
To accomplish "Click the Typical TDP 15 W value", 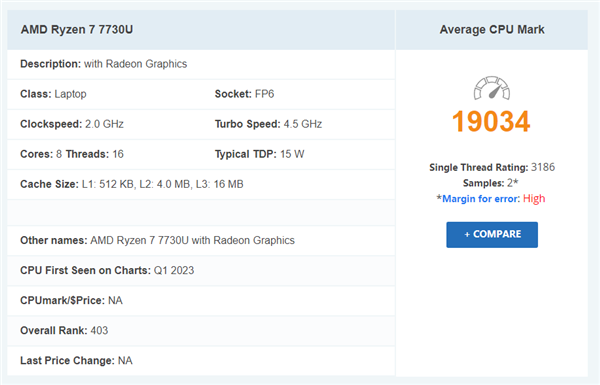I will (292, 154).
